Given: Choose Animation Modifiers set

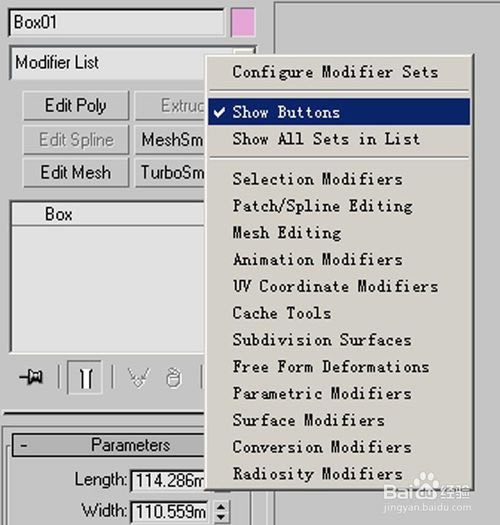Looking at the screenshot, I should 339,259.
